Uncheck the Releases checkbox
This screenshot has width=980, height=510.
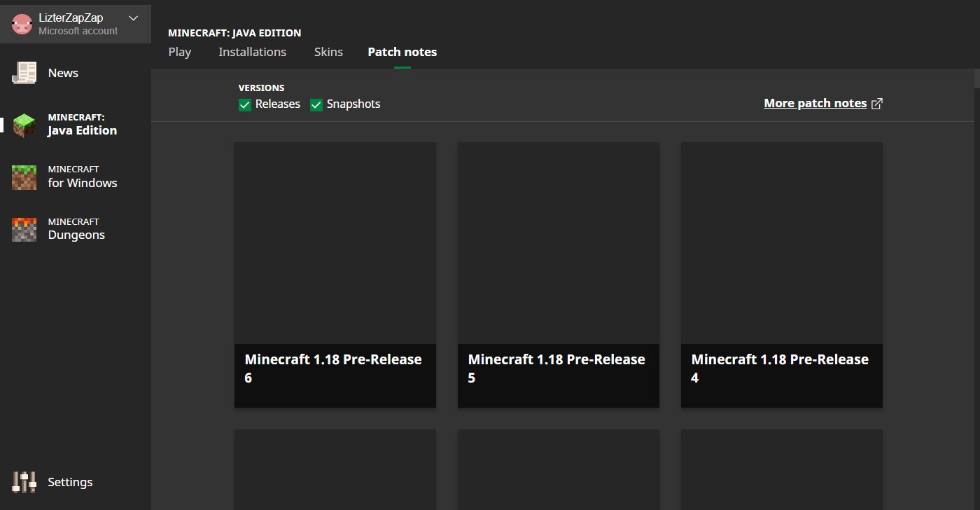(245, 104)
